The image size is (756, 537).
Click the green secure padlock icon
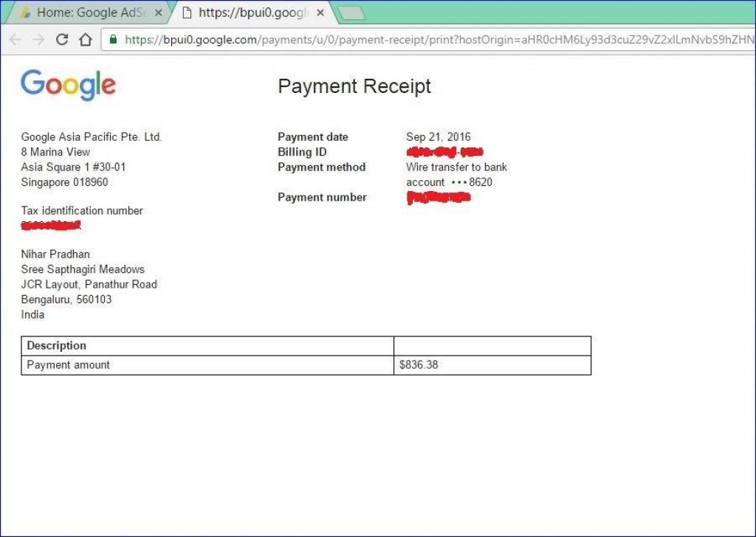click(113, 39)
